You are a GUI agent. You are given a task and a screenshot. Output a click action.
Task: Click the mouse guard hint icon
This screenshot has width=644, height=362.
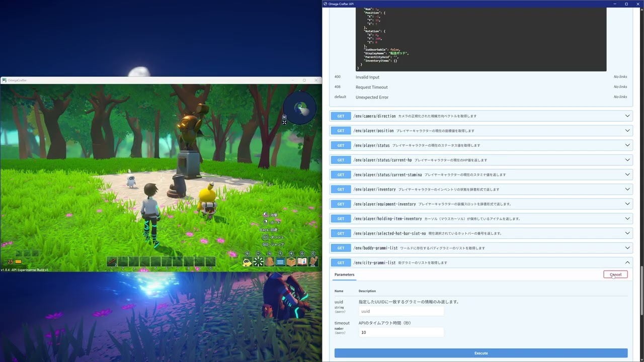click(x=265, y=222)
